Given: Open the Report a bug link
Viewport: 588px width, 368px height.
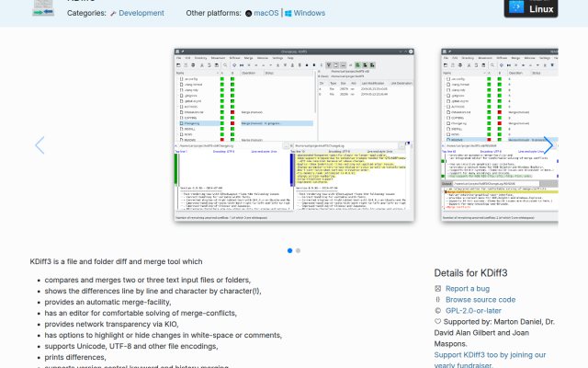Looking at the screenshot, I should [468, 289].
